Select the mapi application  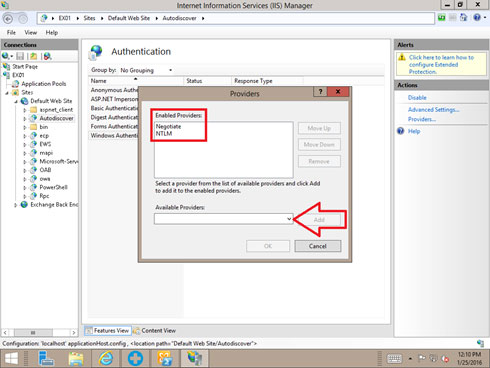[46, 153]
